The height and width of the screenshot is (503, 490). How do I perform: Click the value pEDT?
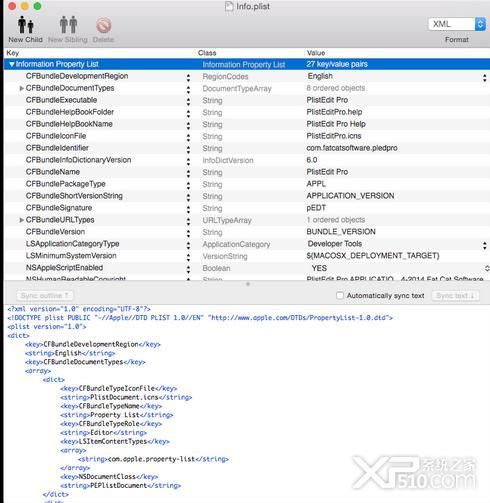316,208
